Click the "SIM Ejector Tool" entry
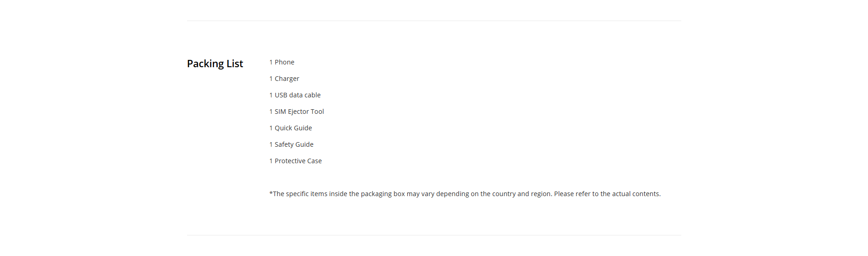 coord(299,112)
